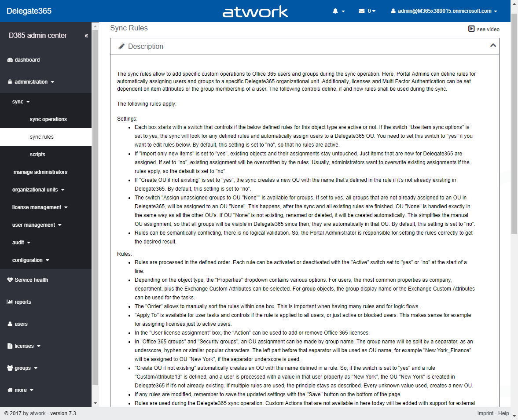
Task: Click the Delegate365 brand link
Action: tap(29, 11)
